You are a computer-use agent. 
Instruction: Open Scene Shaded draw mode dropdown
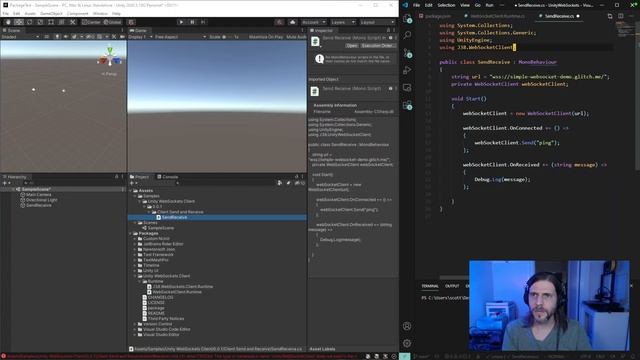point(20,37)
